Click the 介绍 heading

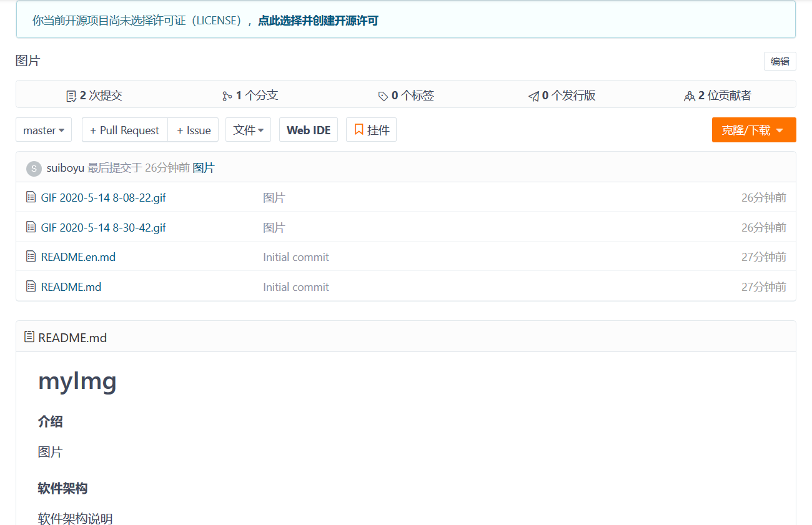click(50, 421)
